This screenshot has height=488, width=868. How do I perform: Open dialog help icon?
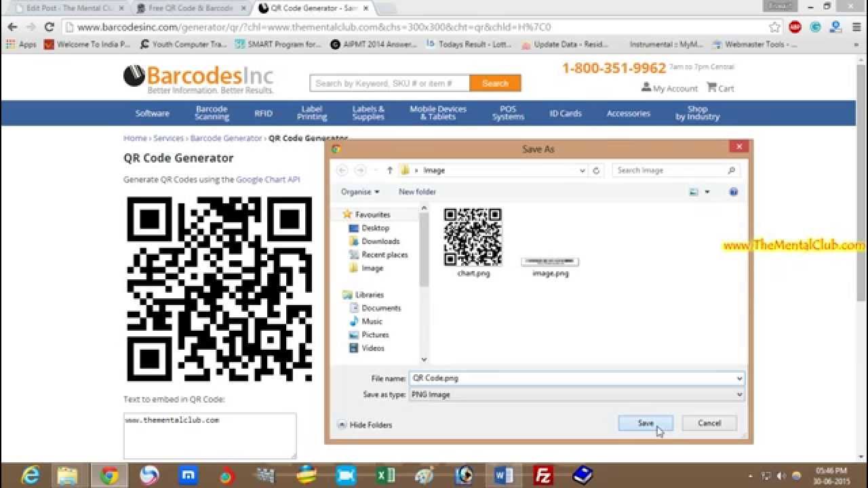733,192
